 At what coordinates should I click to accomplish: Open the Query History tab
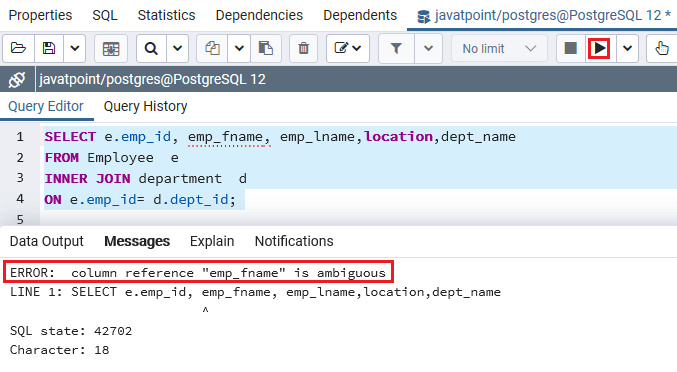[x=146, y=106]
